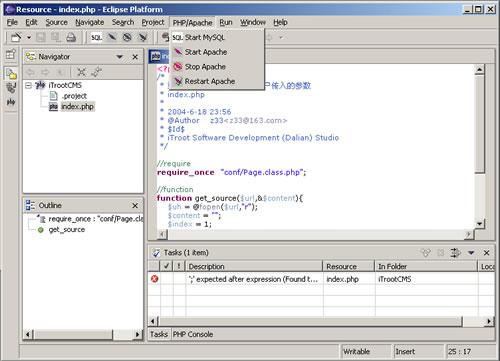This screenshot has width=500, height=361.
Task: Click the Stop Apache toolbar icon
Action: coord(127,37)
